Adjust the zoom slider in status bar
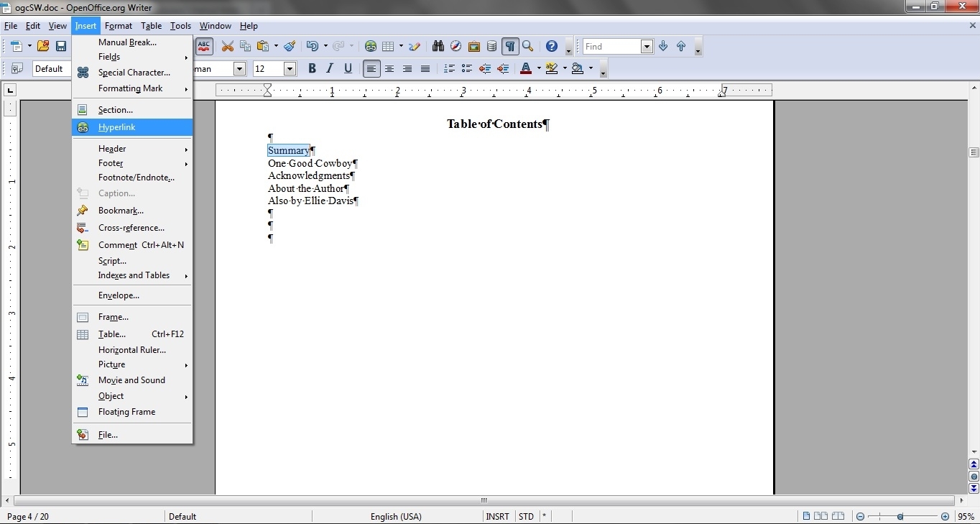980x524 pixels. point(902,516)
